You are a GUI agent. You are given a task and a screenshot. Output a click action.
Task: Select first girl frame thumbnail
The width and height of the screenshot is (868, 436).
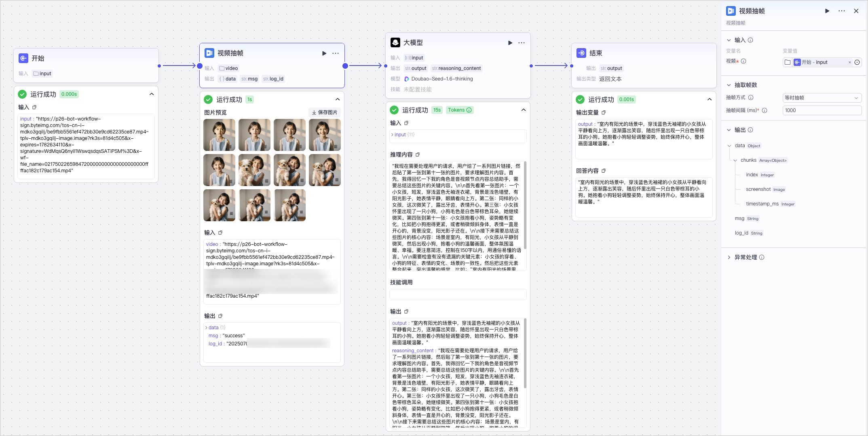point(219,135)
